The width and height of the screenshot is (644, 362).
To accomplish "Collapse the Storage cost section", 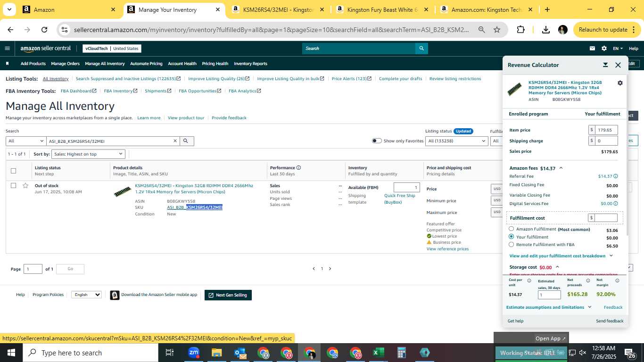I will click(x=557, y=267).
